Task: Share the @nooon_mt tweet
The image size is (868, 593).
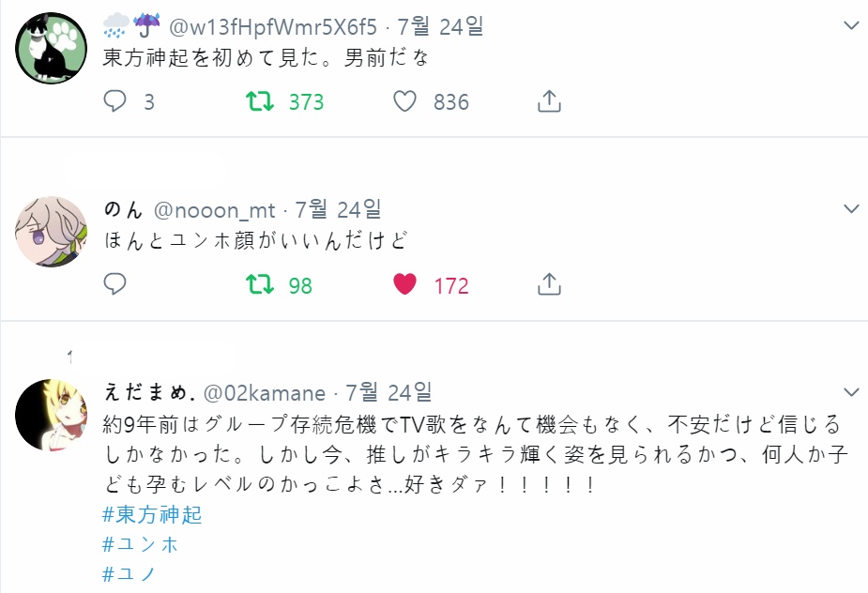Action: pos(549,284)
